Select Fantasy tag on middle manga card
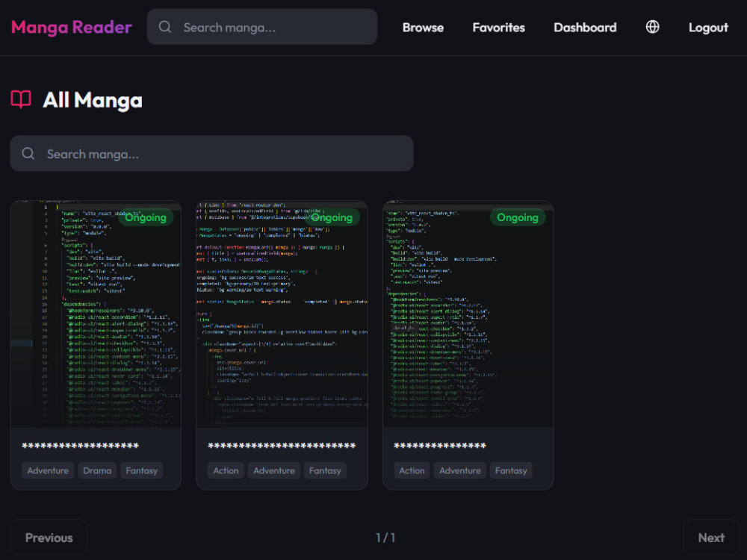The image size is (747, 560). pyautogui.click(x=325, y=470)
